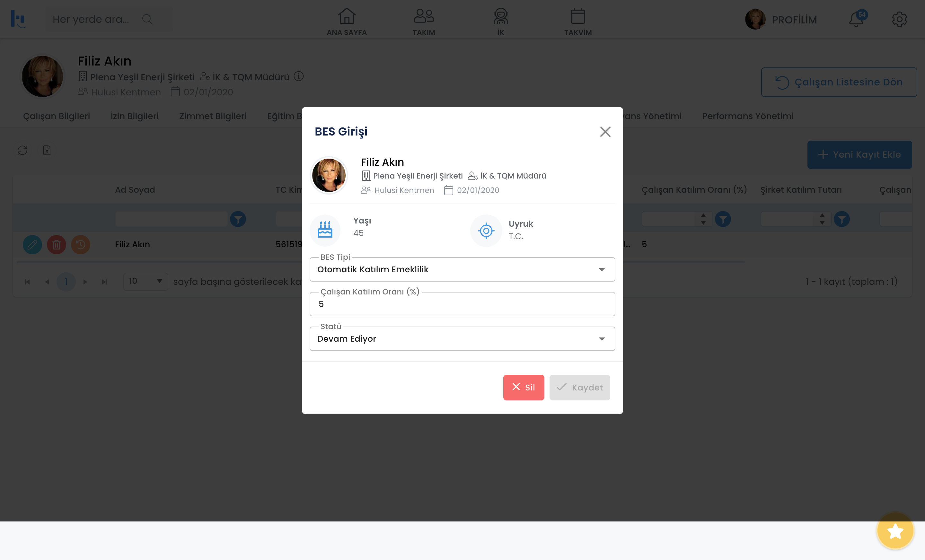The height and width of the screenshot is (560, 925).
Task: Open the page size dropdown showing 10
Action: 145,282
